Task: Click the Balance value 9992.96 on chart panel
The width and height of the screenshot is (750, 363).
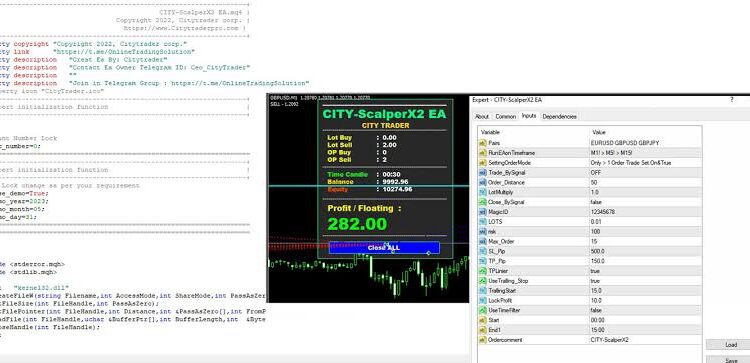Action: click(x=395, y=182)
